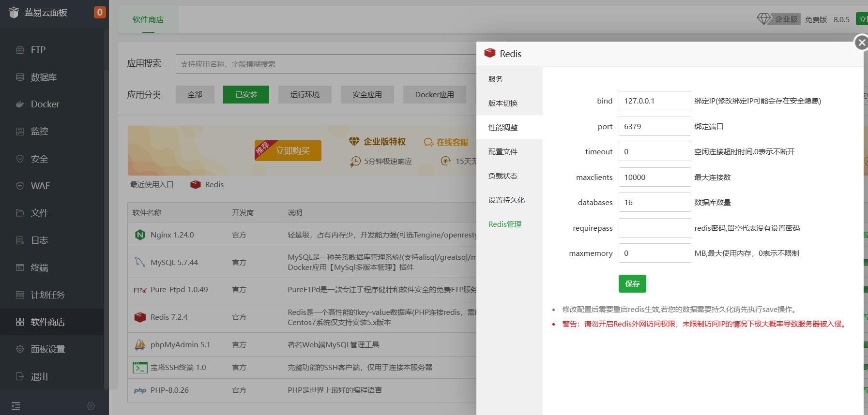Filter apps by 全部 category
This screenshot has height=415, width=868.
[195, 95]
